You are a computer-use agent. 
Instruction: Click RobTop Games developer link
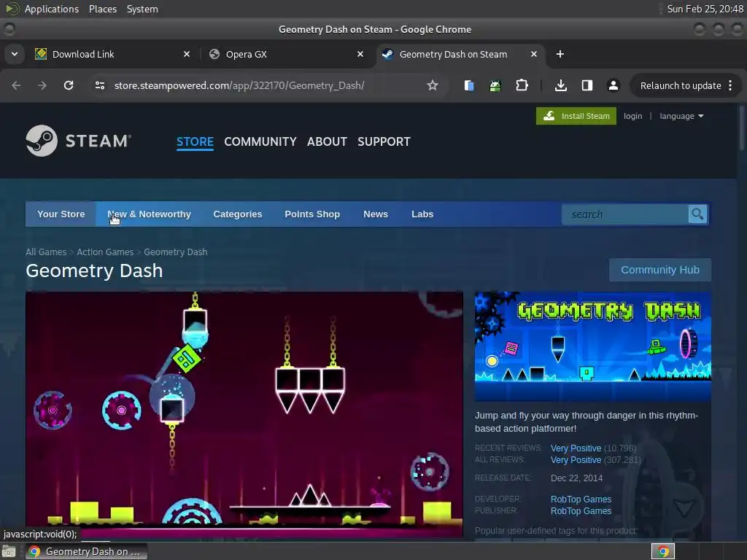coord(581,499)
